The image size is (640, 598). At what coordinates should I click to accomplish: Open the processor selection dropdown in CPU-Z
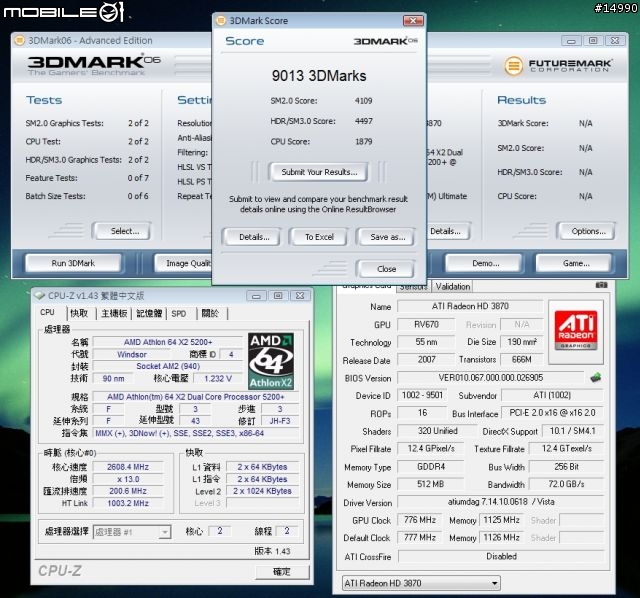[x=164, y=532]
